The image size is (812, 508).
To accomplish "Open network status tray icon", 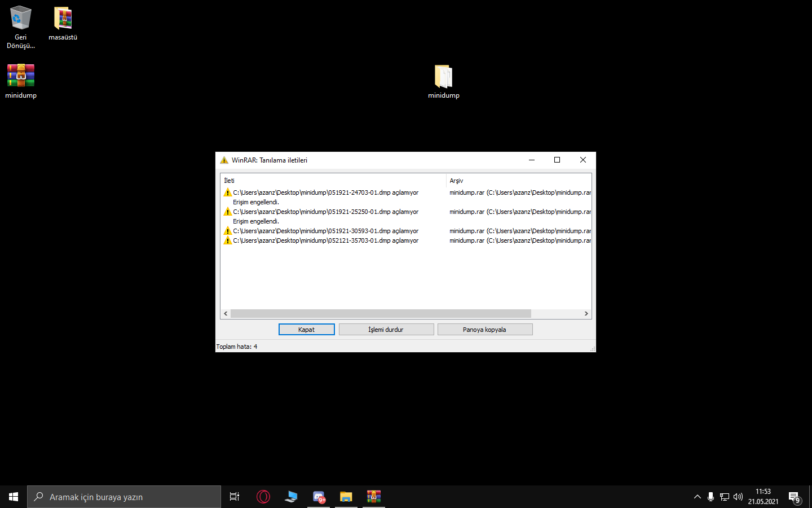I will coord(725,497).
